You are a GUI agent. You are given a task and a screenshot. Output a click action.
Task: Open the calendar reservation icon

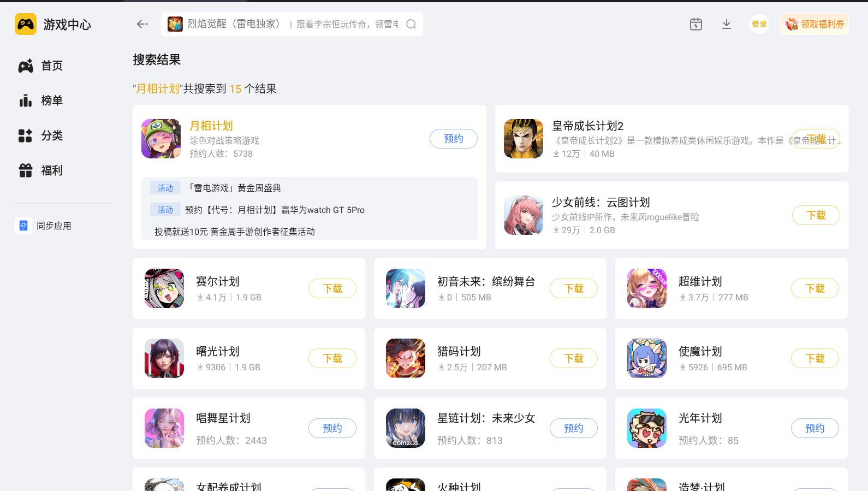coord(696,24)
